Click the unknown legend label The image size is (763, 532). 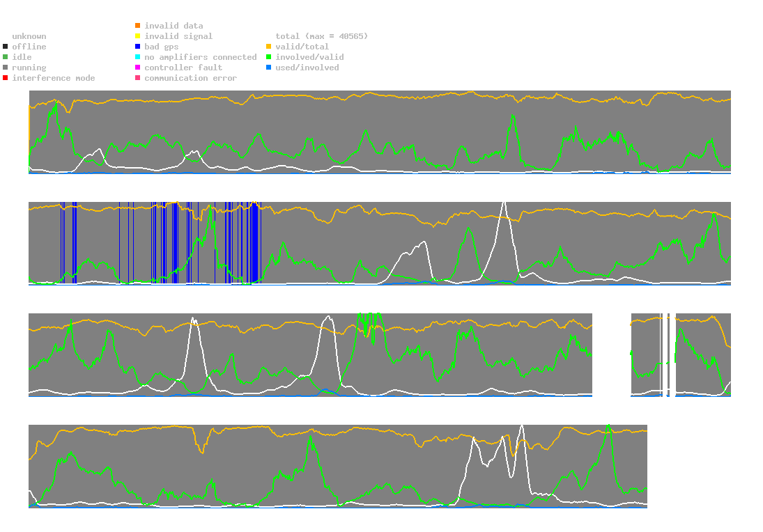point(29,36)
